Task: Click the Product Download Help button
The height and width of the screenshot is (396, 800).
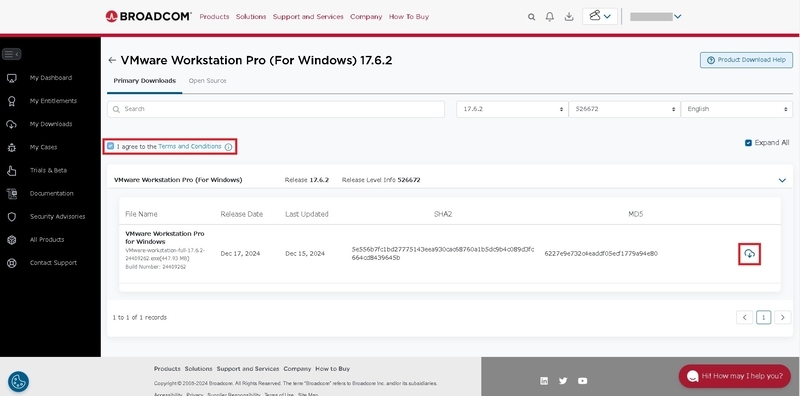Action: point(746,60)
